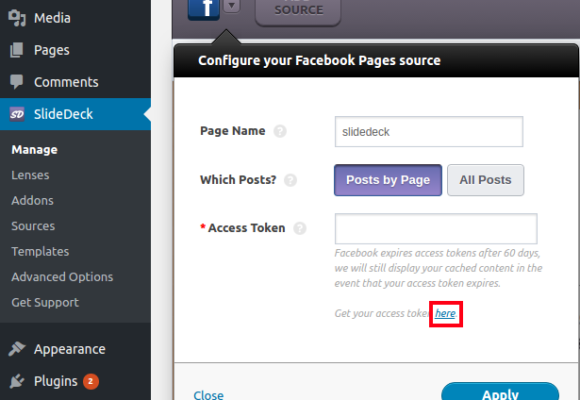Open dropdown arrow next to Facebook icon
580x400 pixels.
click(232, 6)
